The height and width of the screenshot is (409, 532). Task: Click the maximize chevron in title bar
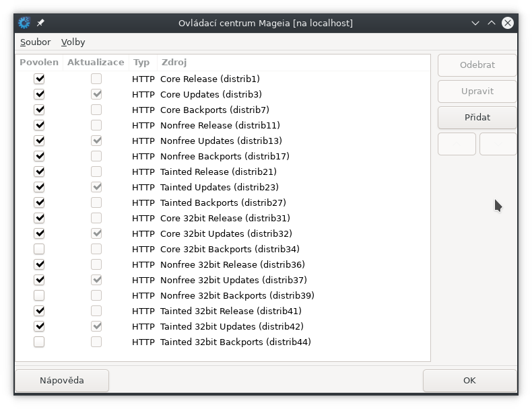tap(492, 23)
